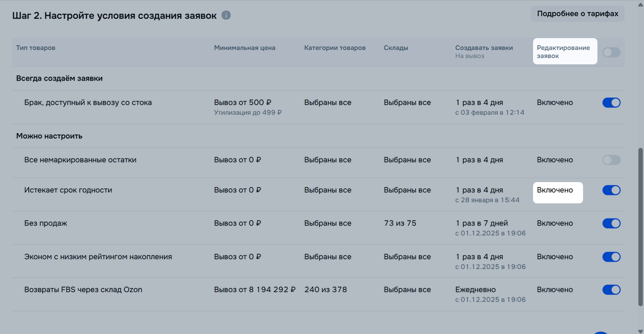Disable toggle for Брак, доступный к вывозу со стока
This screenshot has width=644, height=334.
coord(611,102)
